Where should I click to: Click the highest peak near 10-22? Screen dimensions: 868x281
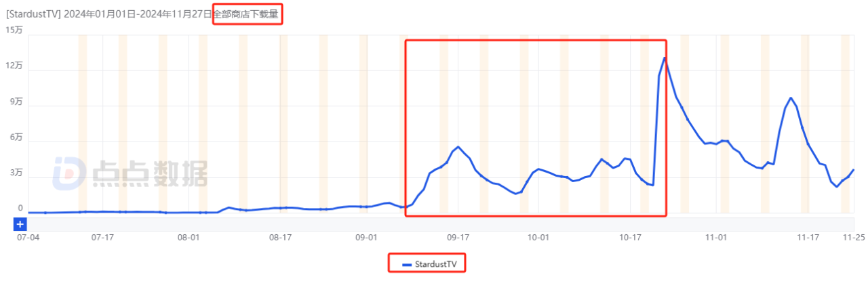[665, 58]
